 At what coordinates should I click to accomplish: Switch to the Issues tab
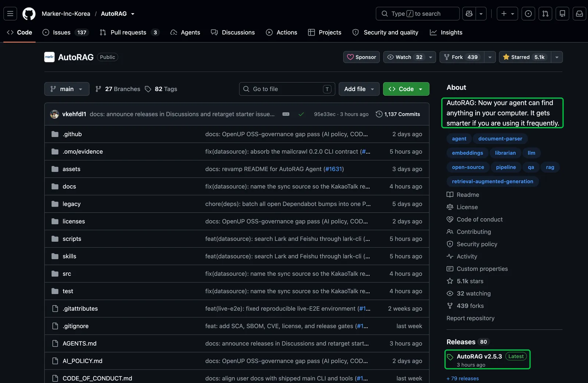[x=66, y=32]
